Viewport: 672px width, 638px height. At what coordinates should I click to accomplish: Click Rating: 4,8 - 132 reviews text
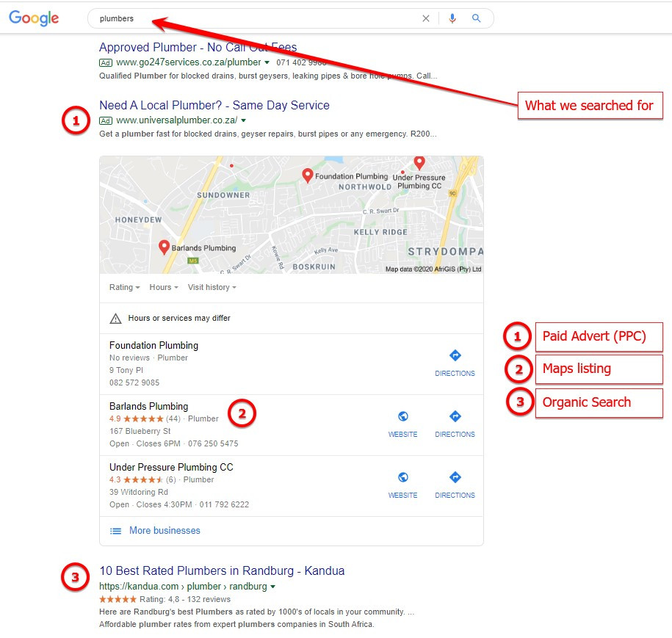pos(185,599)
